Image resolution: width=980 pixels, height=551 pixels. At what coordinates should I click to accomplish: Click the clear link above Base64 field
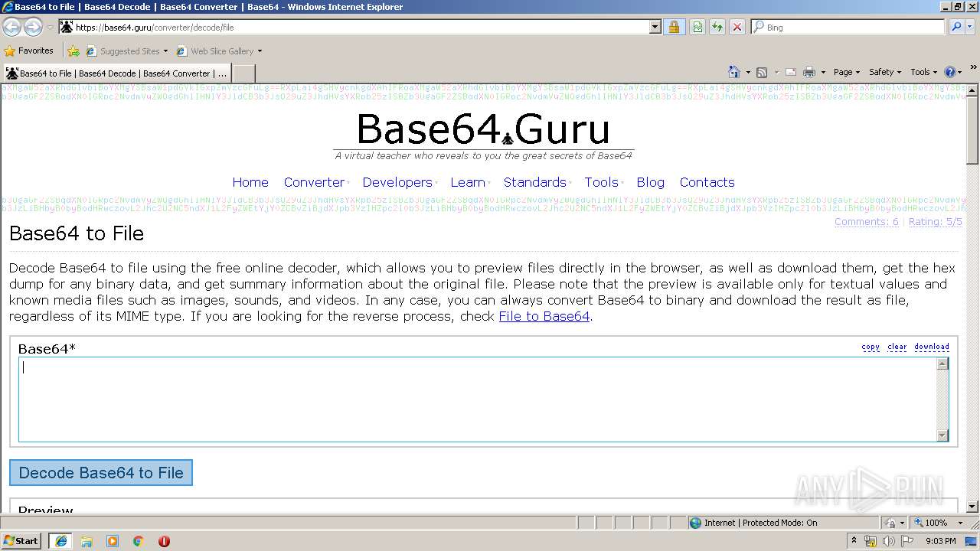pos(897,347)
